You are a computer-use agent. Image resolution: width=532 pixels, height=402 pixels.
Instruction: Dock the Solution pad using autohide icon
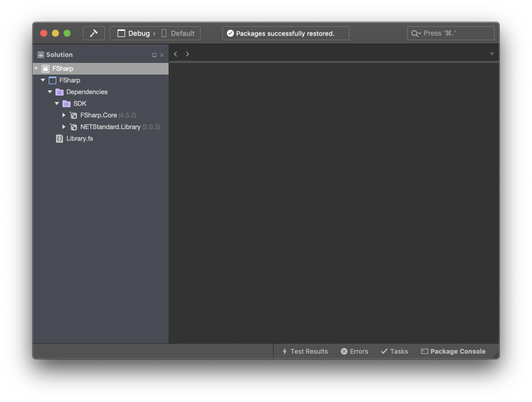[x=154, y=55]
